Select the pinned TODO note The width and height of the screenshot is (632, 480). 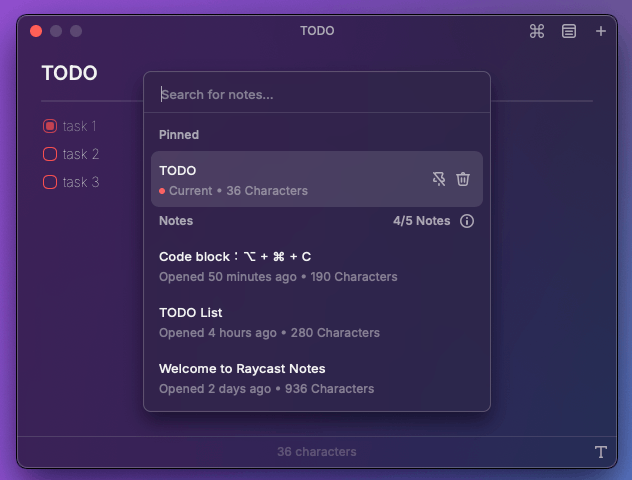pyautogui.click(x=317, y=179)
